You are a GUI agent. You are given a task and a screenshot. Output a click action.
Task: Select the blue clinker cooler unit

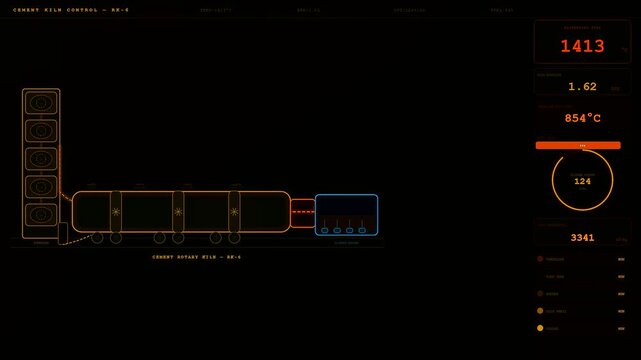pos(346,215)
